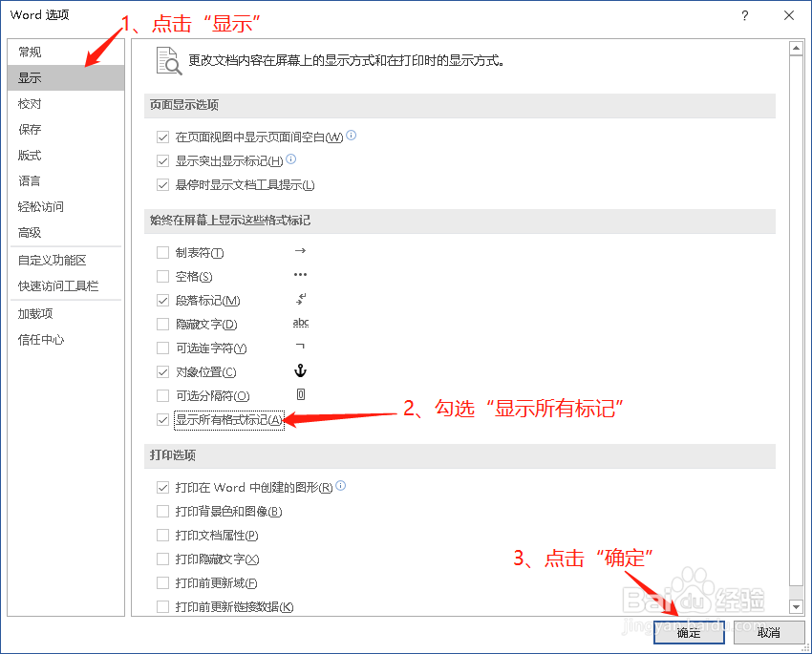Viewport: 812px width, 654px height.
Task: Enable the 空格 formatting mark checkbox
Action: 162,276
